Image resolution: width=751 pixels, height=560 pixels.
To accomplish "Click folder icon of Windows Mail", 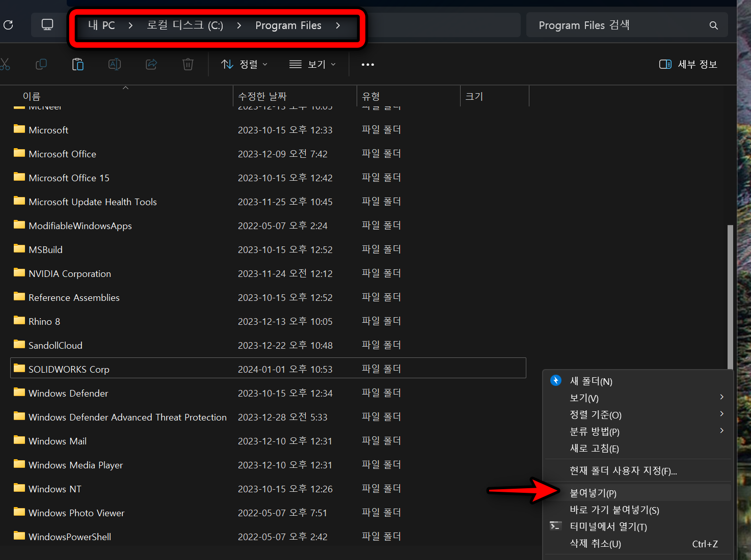I will point(19,440).
